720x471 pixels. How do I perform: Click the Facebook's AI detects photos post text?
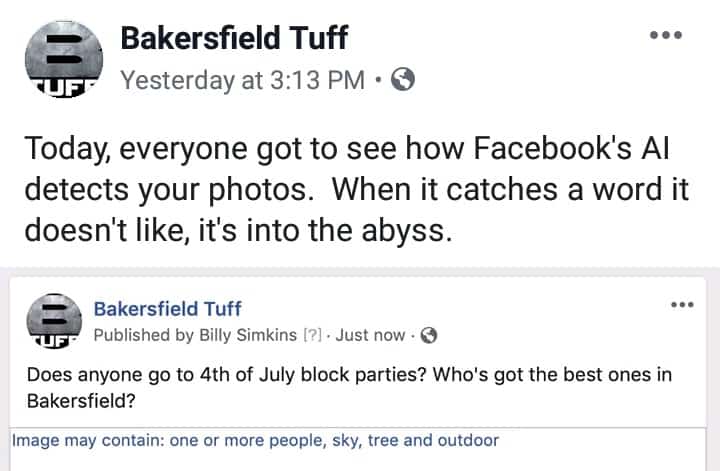point(356,189)
